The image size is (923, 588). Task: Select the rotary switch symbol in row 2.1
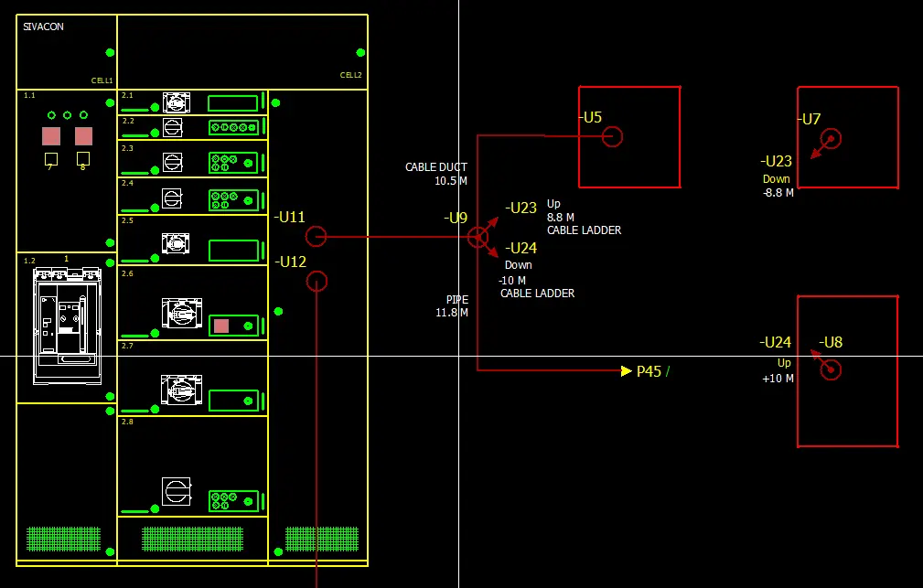pyautogui.click(x=176, y=102)
